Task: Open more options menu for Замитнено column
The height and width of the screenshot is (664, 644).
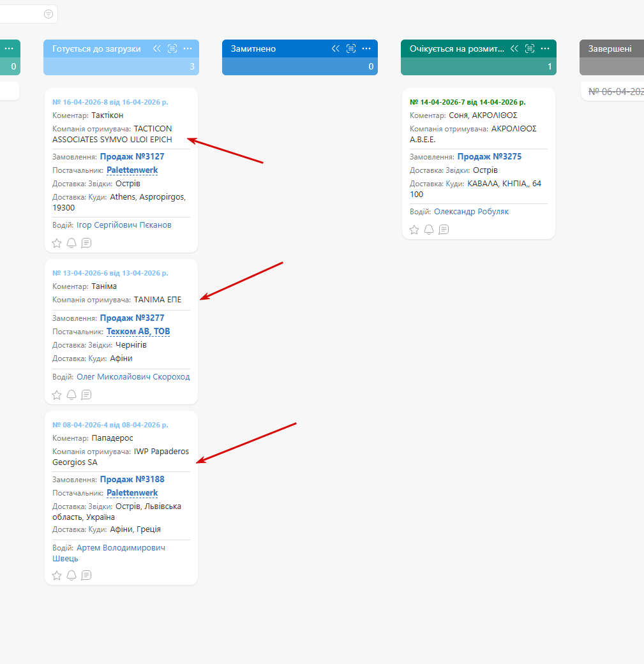Action: [x=366, y=48]
